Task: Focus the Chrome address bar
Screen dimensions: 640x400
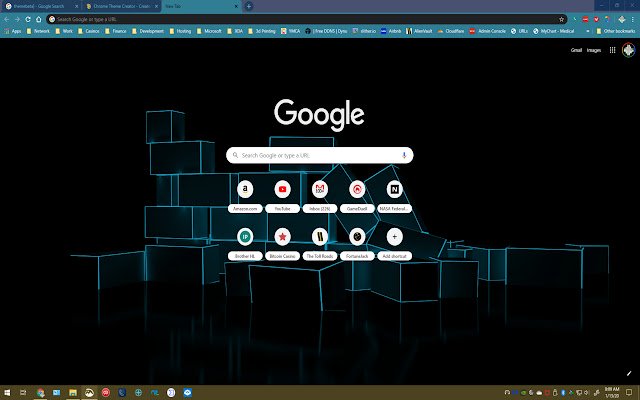Action: [306, 19]
